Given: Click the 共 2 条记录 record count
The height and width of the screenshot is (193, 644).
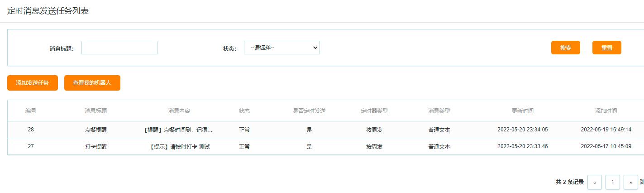Looking at the screenshot, I should point(570,182).
